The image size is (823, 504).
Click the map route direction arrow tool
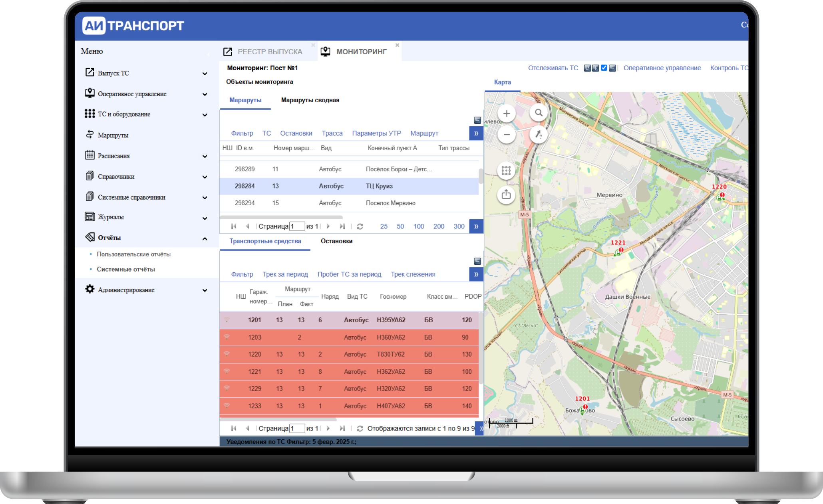click(539, 135)
